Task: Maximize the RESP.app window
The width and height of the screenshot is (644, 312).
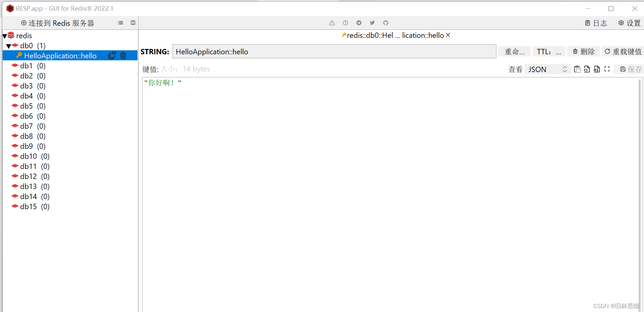Action: click(x=611, y=8)
